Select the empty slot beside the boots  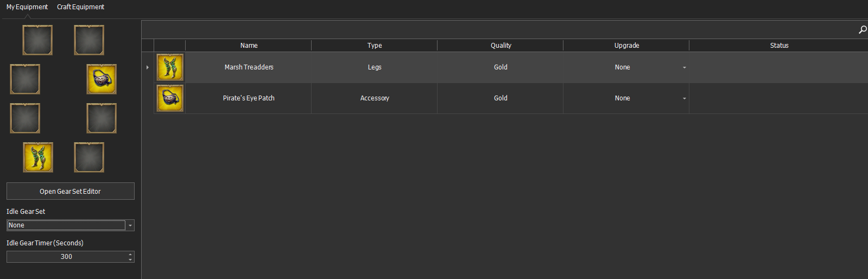tap(89, 157)
